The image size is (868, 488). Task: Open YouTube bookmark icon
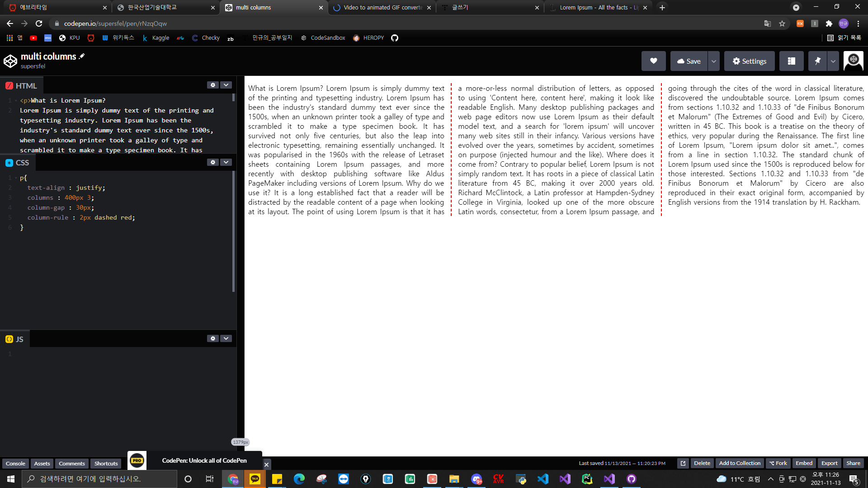[33, 38]
